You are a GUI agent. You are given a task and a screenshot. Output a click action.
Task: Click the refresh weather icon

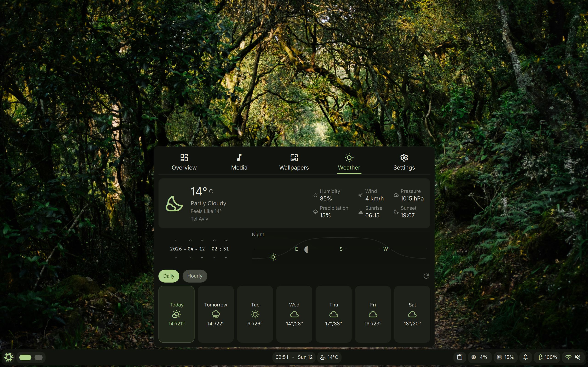[x=426, y=276]
